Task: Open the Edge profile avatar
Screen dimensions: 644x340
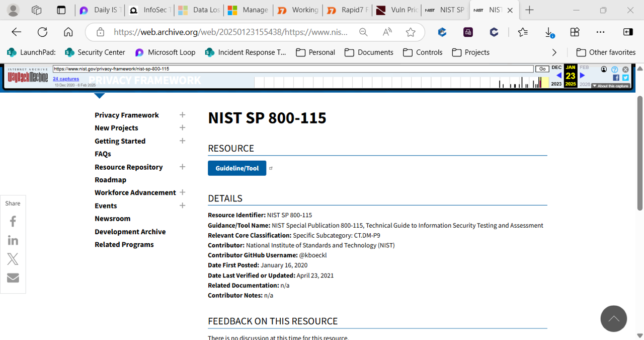Action: point(14,10)
